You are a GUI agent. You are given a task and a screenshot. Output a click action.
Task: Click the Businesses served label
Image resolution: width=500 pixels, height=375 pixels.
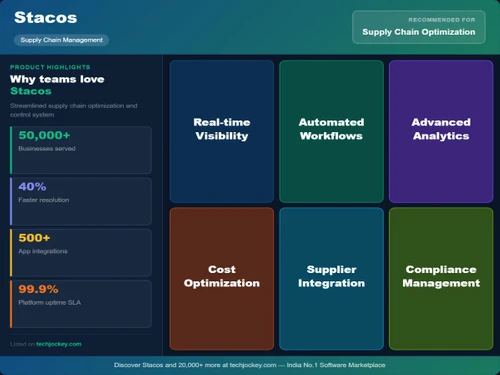[47, 149]
